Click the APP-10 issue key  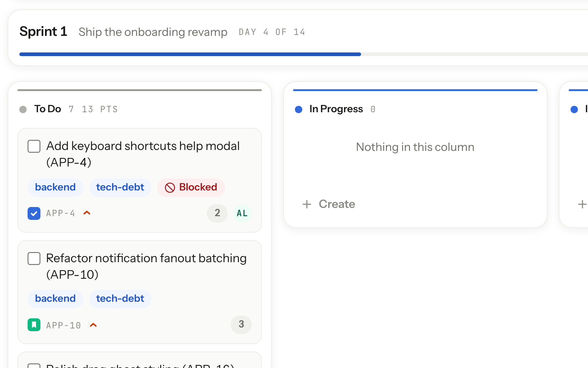(x=64, y=326)
